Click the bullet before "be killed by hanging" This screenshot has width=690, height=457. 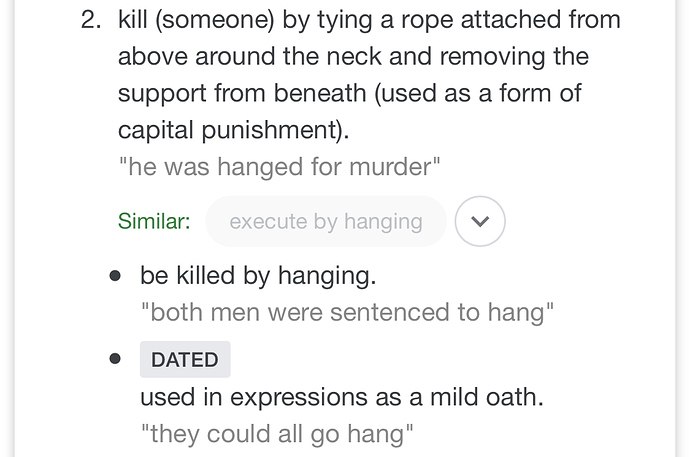point(116,275)
